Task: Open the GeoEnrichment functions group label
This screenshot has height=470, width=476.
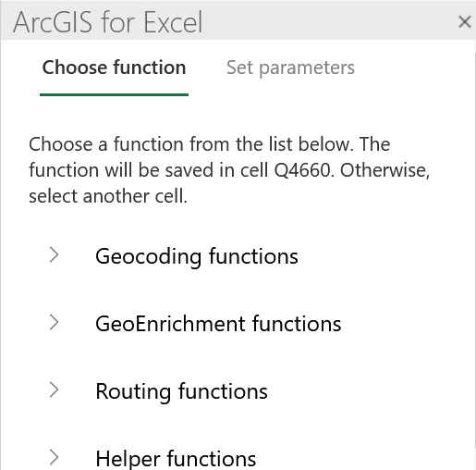Action: (x=218, y=324)
